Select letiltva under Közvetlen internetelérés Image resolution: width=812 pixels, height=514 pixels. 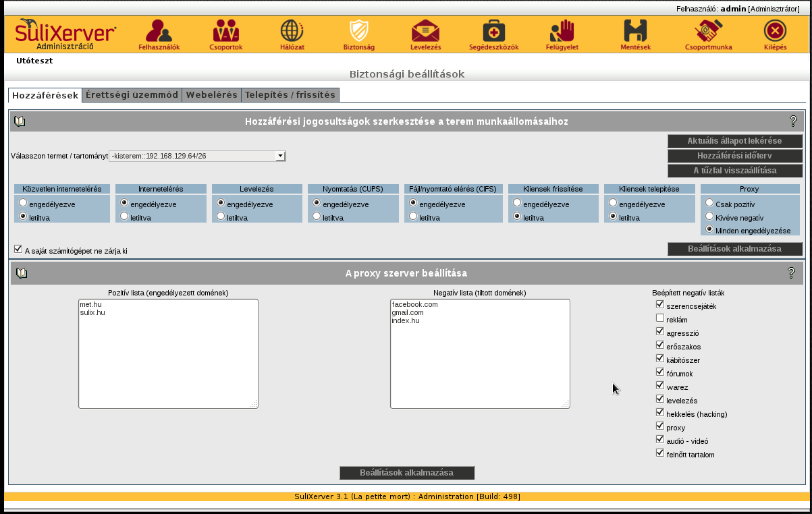coord(24,217)
